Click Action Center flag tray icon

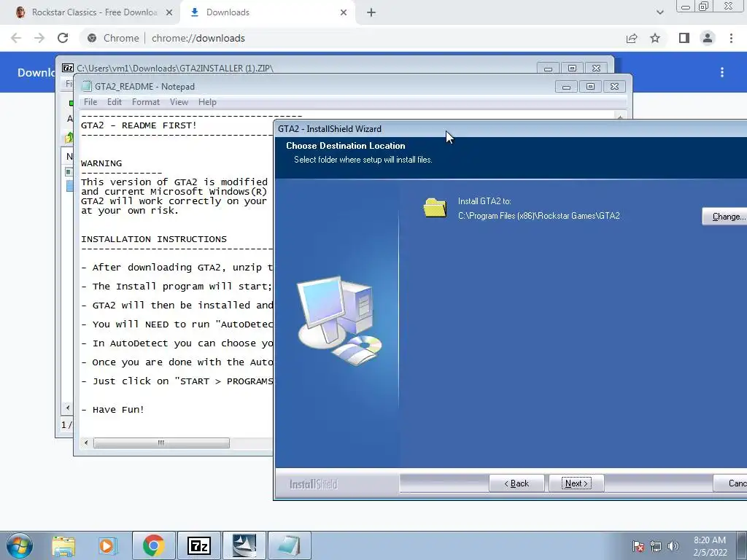tap(638, 545)
